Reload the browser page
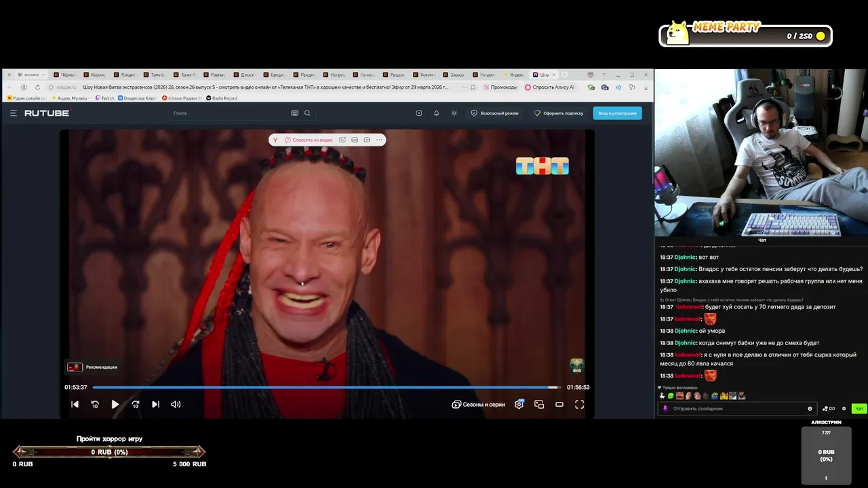Viewport: 868px width, 488px height. pos(37,87)
